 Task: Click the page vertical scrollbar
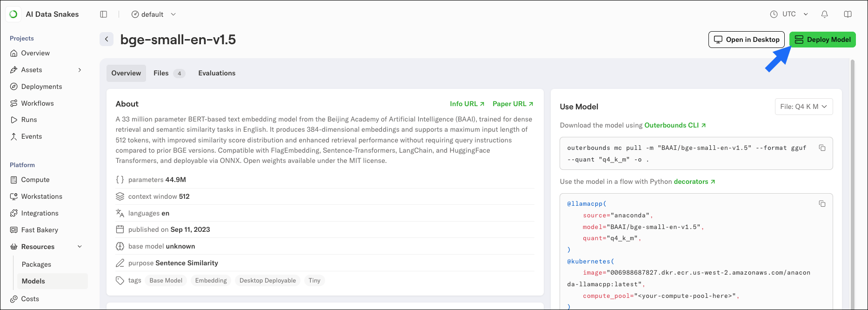pos(853,184)
